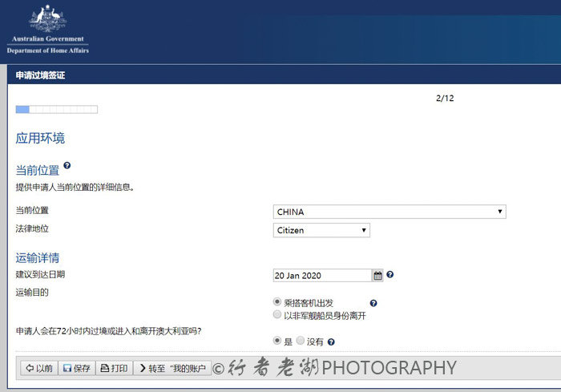Click the 建议到达日期 label

click(40, 275)
